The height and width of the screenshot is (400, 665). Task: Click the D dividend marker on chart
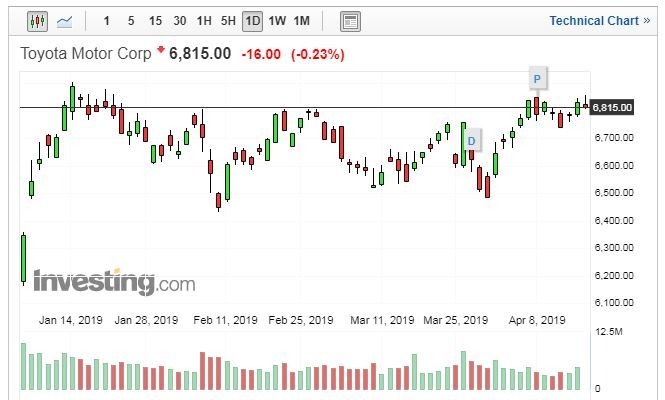(472, 141)
